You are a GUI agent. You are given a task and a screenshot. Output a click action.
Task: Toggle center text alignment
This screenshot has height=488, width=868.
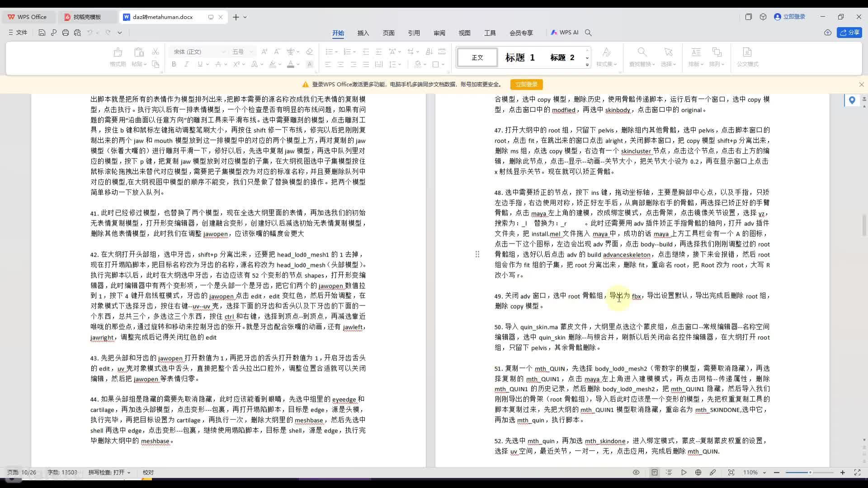(341, 64)
